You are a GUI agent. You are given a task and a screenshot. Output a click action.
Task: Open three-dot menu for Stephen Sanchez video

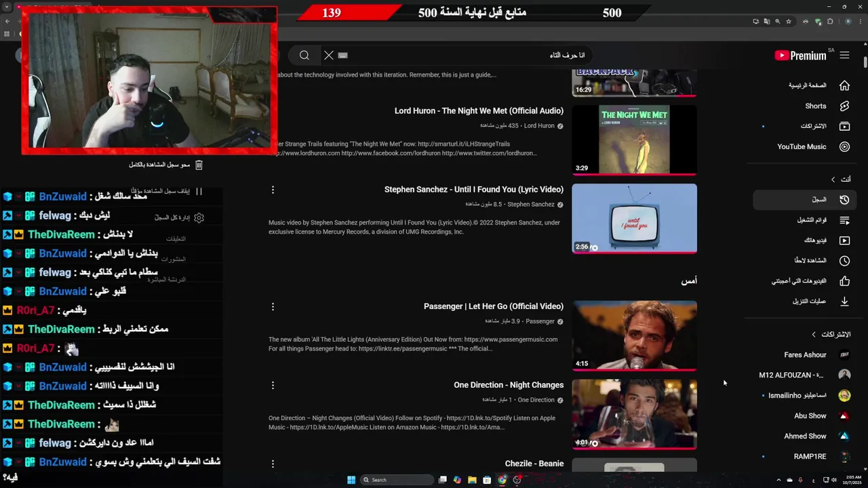pyautogui.click(x=273, y=190)
